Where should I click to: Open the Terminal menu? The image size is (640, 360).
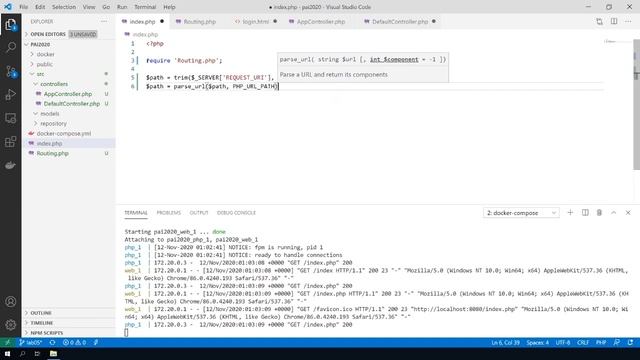point(145,7)
